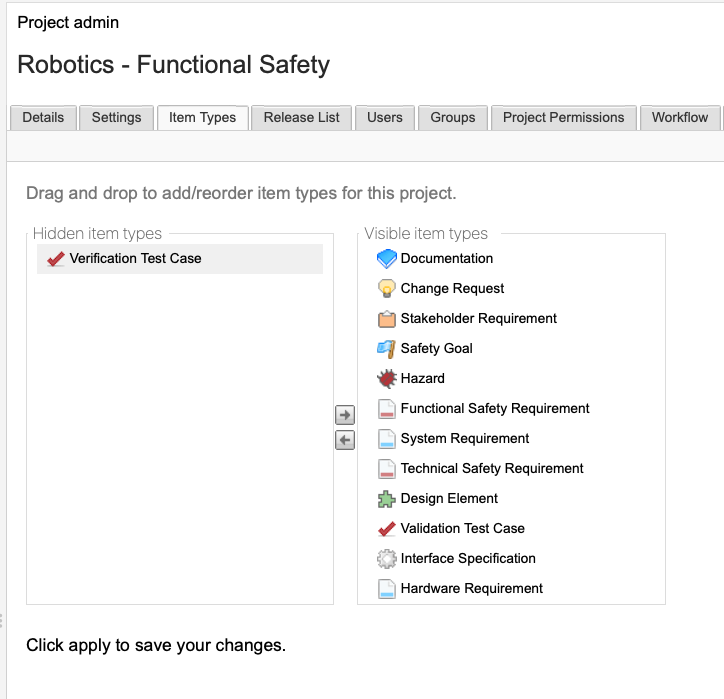
Task: Click the Interface Specification gear icon
Action: [386, 559]
